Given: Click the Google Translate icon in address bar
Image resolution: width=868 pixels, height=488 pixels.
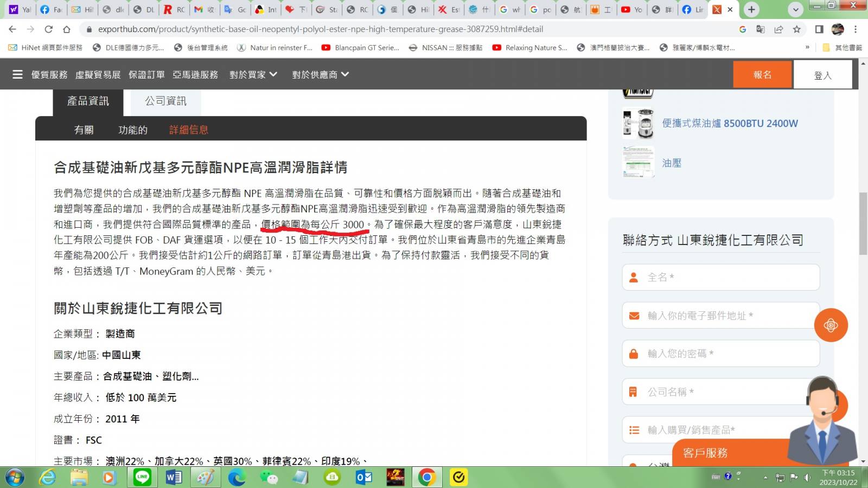Looking at the screenshot, I should (761, 29).
